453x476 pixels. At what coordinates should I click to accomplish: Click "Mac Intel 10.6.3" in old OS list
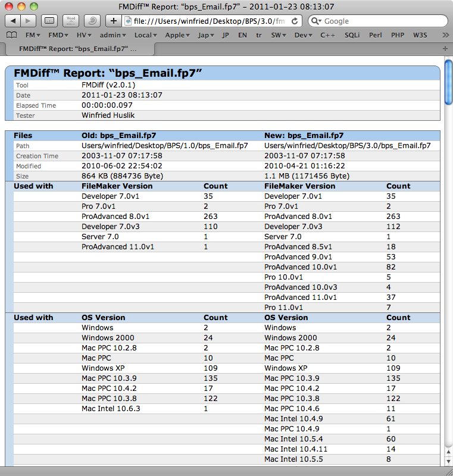[x=111, y=409]
